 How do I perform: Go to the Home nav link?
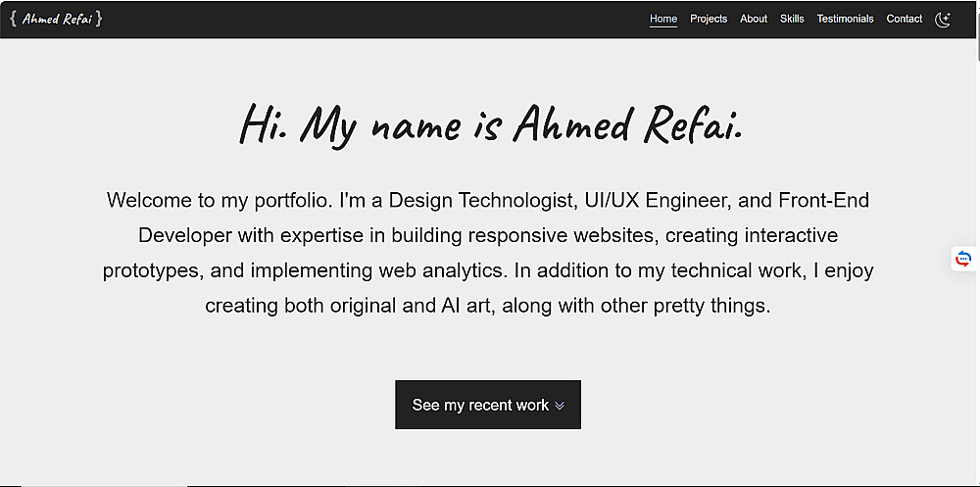coord(663,19)
